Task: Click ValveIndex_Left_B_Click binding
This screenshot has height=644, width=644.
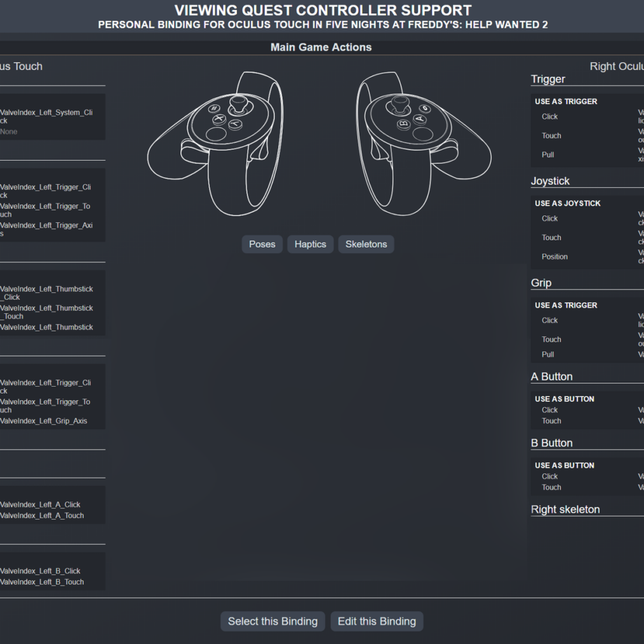Action: click(x=41, y=571)
